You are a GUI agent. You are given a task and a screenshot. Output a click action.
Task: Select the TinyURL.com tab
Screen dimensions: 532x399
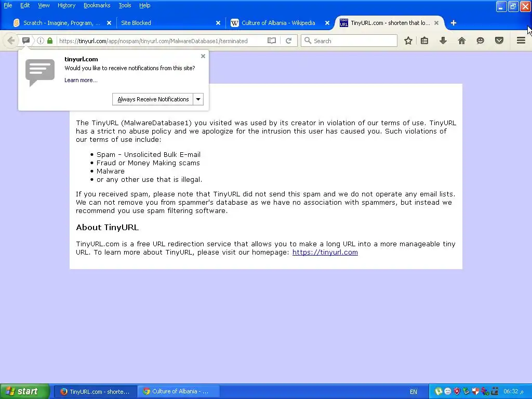click(x=390, y=23)
